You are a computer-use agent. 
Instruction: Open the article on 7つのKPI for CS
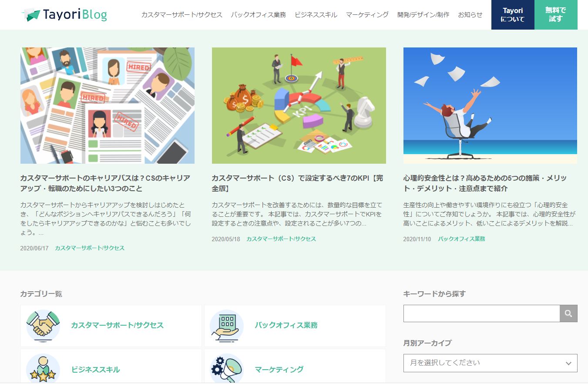[298, 183]
